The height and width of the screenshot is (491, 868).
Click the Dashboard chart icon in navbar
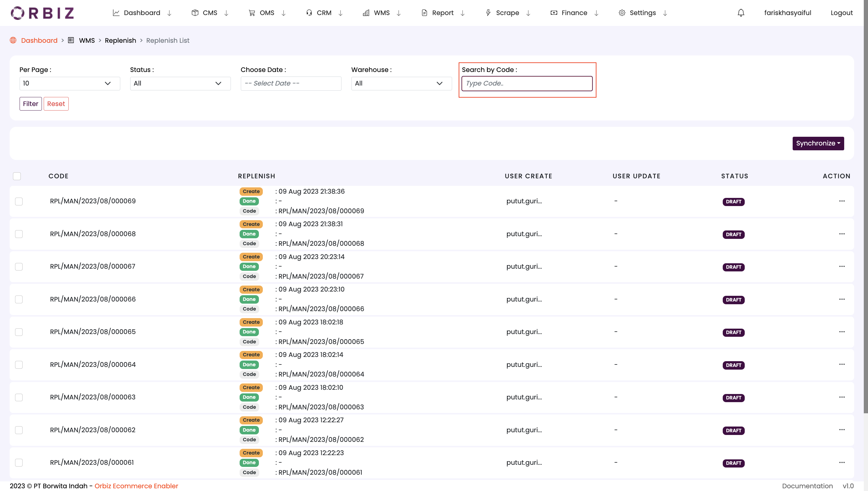(116, 13)
